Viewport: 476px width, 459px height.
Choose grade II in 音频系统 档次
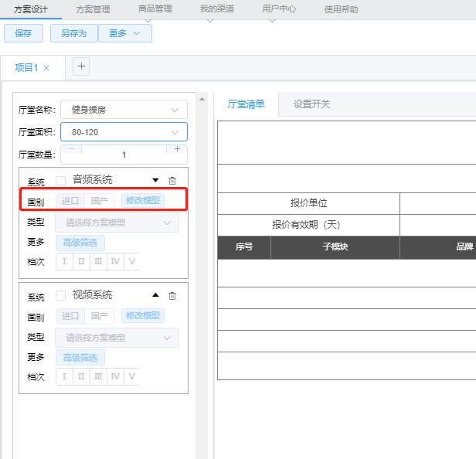coord(81,262)
